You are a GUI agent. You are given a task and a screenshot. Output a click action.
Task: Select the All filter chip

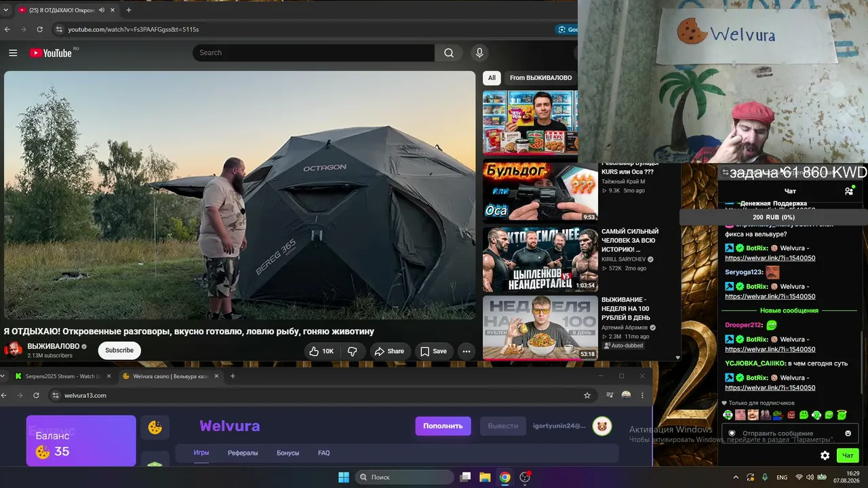(492, 78)
